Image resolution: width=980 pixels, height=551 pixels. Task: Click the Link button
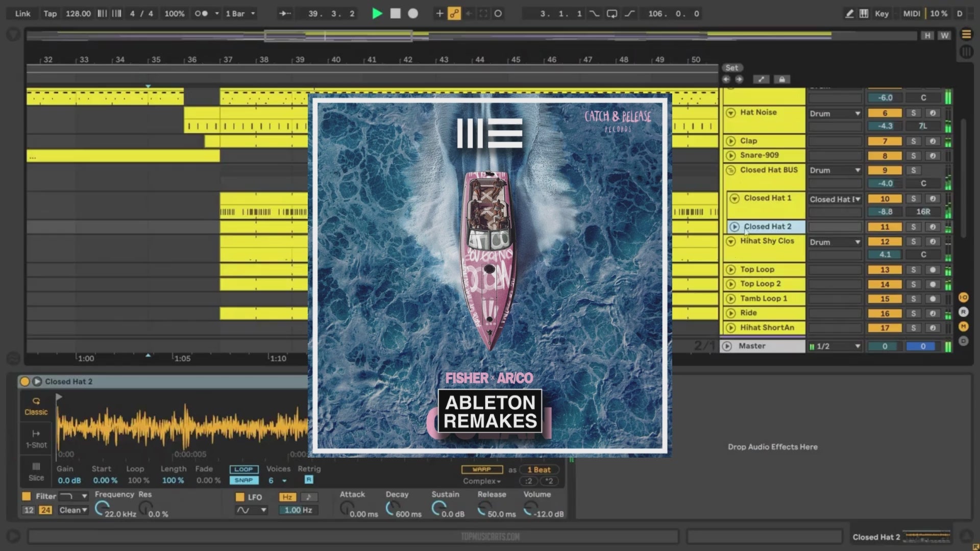22,14
